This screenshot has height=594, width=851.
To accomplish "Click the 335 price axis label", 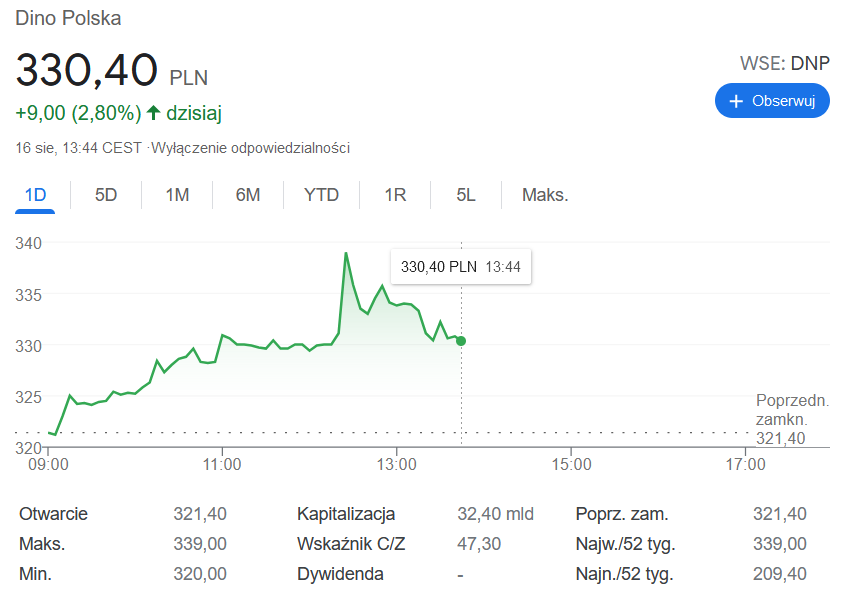I will point(28,295).
